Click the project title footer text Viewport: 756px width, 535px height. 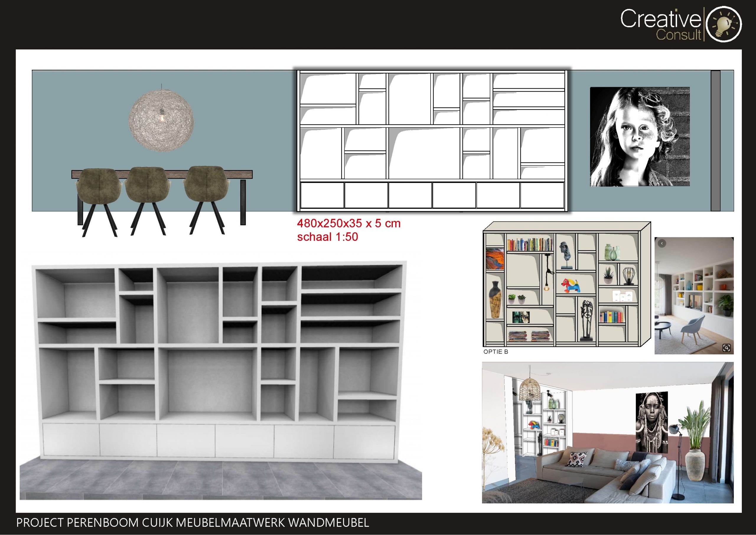193,523
